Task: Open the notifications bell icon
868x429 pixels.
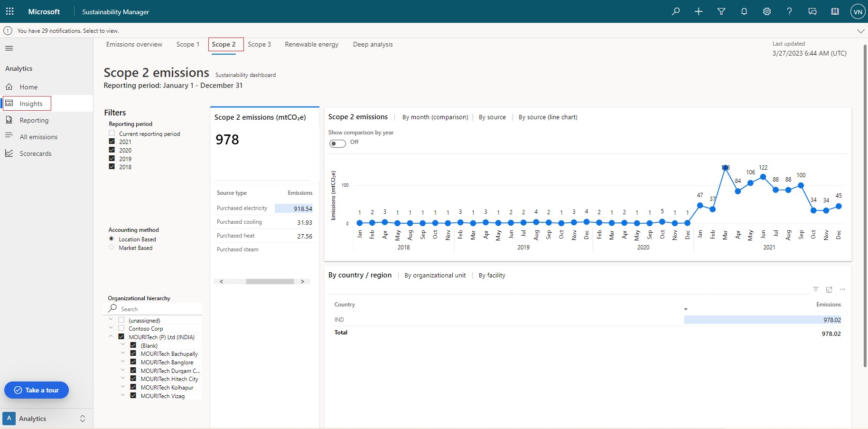Action: click(744, 11)
